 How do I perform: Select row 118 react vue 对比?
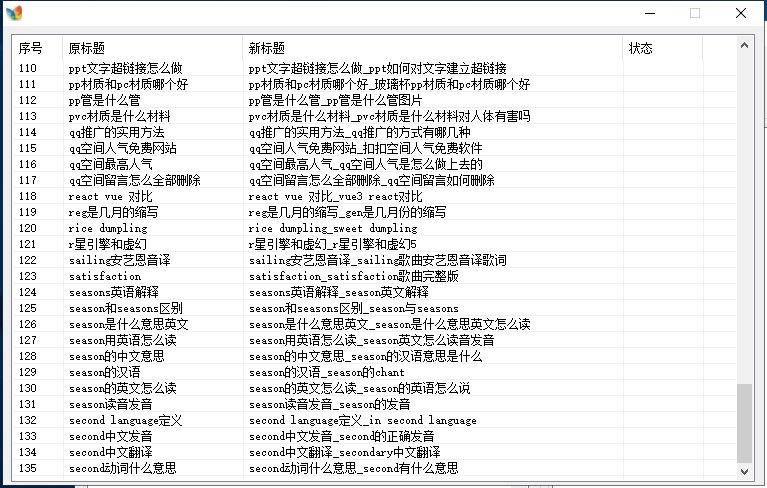[x=374, y=196]
